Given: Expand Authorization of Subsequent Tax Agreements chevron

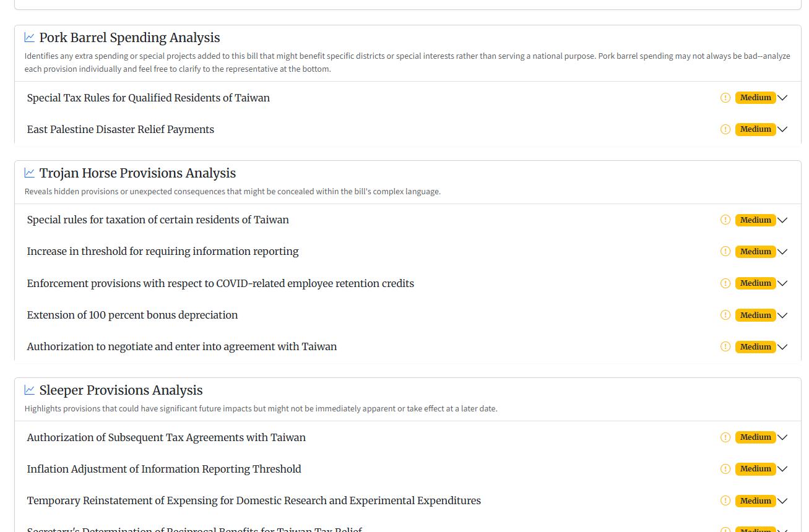Looking at the screenshot, I should pyautogui.click(x=782, y=437).
